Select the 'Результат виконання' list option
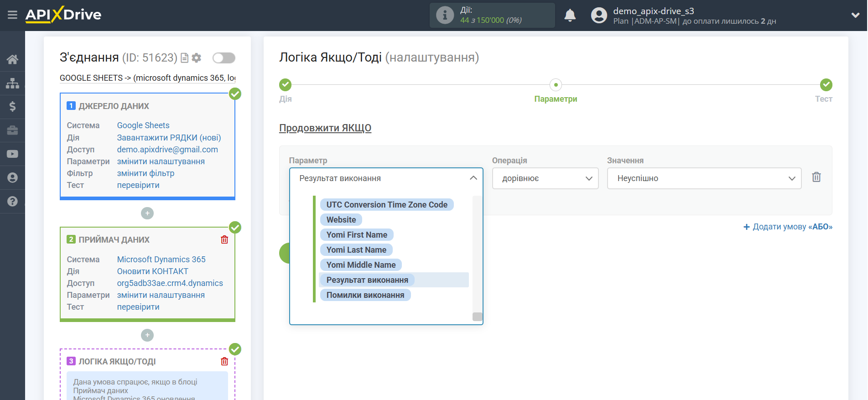 click(x=367, y=280)
